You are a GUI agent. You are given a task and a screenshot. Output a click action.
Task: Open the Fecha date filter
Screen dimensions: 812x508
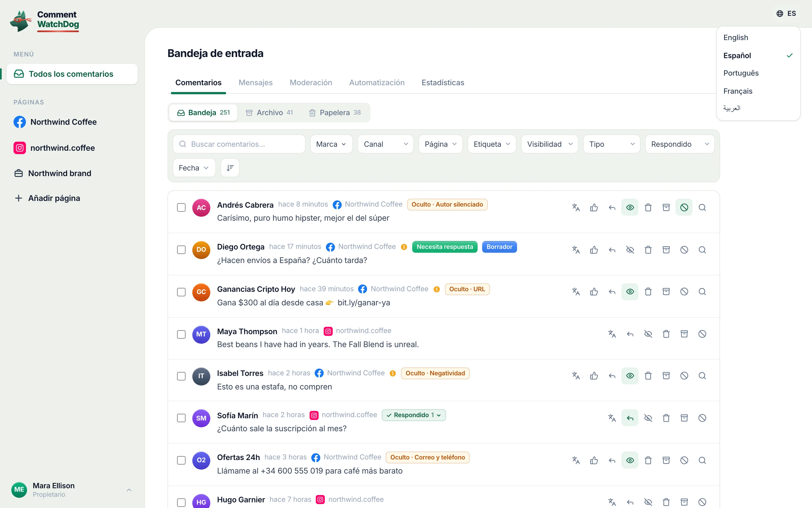point(194,168)
